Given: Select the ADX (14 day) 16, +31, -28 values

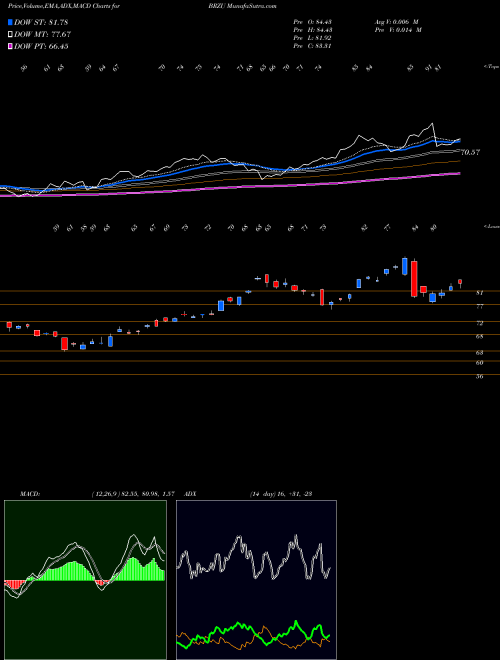Looking at the screenshot, I should pos(281,493).
